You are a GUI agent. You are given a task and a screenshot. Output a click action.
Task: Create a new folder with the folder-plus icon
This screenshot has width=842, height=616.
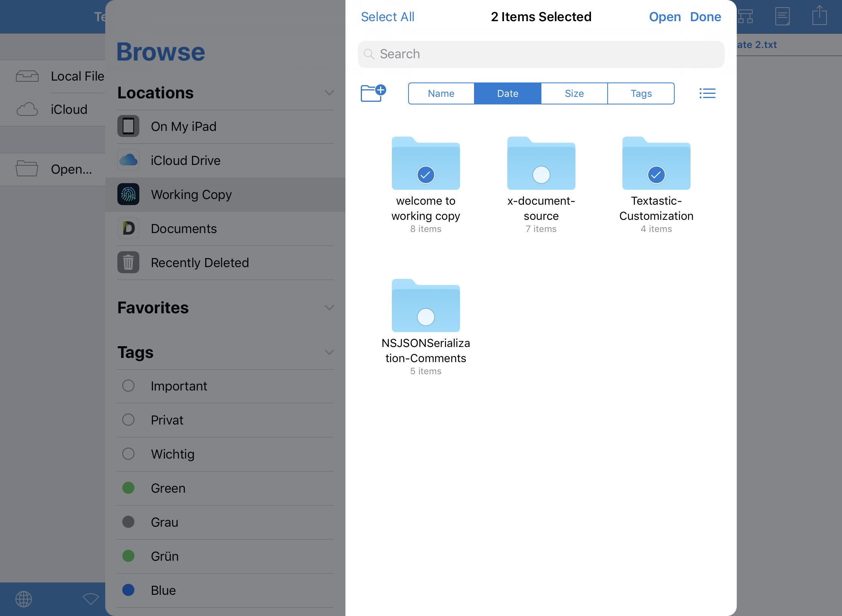coord(373,93)
